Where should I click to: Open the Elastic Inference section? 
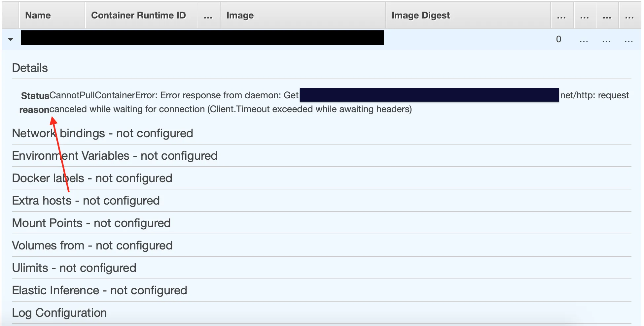pyautogui.click(x=99, y=290)
